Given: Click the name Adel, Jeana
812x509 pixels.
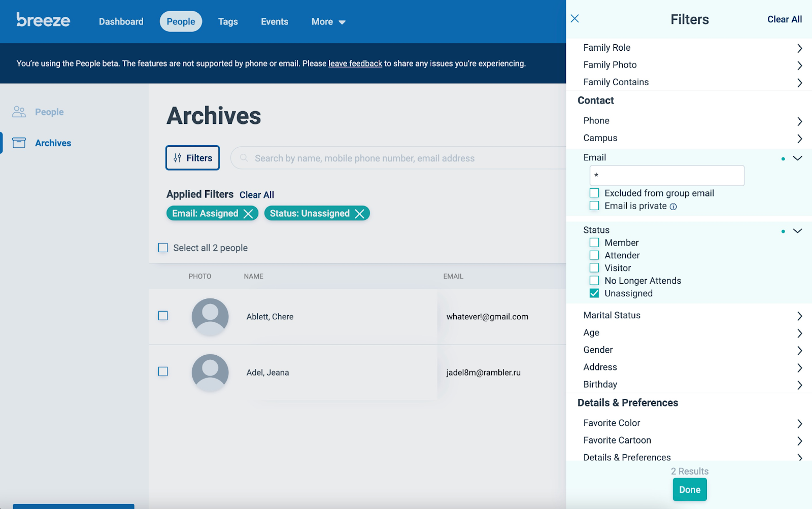Looking at the screenshot, I should pos(268,372).
